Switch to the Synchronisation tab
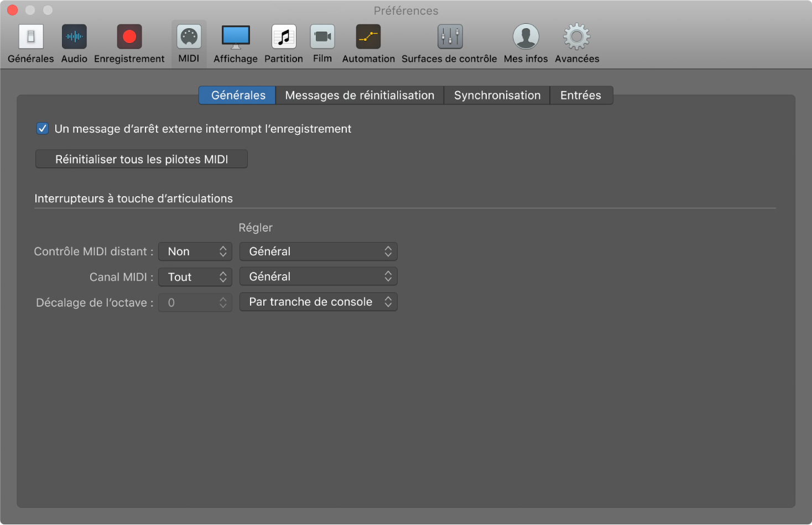Image resolution: width=812 pixels, height=525 pixels. (x=497, y=95)
